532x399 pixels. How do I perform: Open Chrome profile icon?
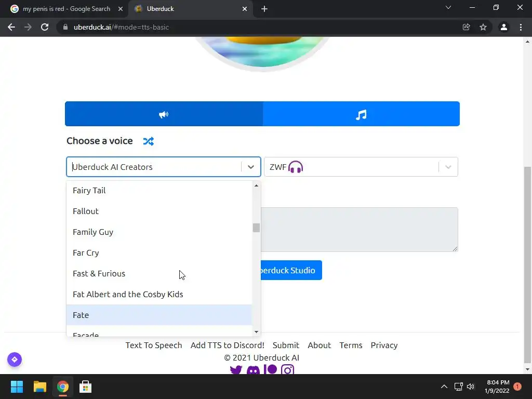[x=504, y=27]
